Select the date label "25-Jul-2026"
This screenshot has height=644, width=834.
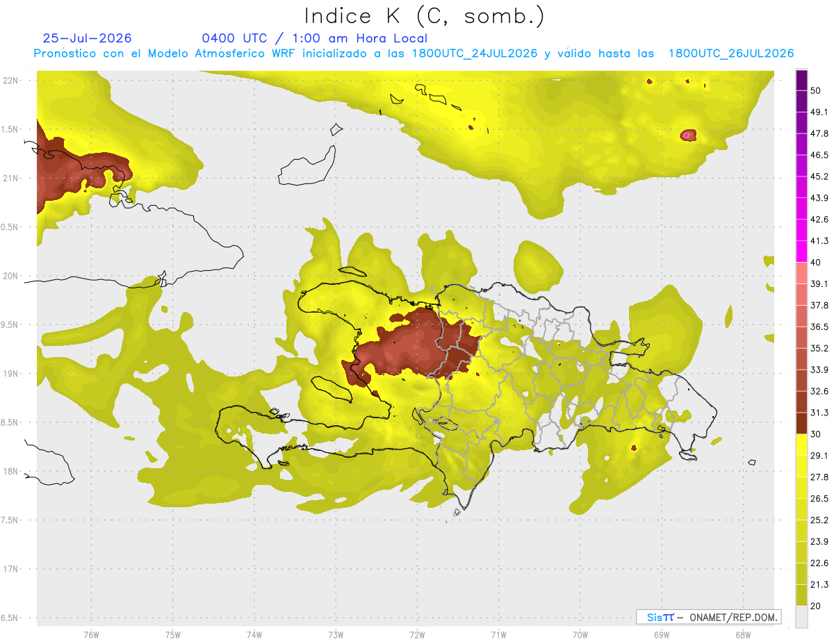[x=87, y=38]
